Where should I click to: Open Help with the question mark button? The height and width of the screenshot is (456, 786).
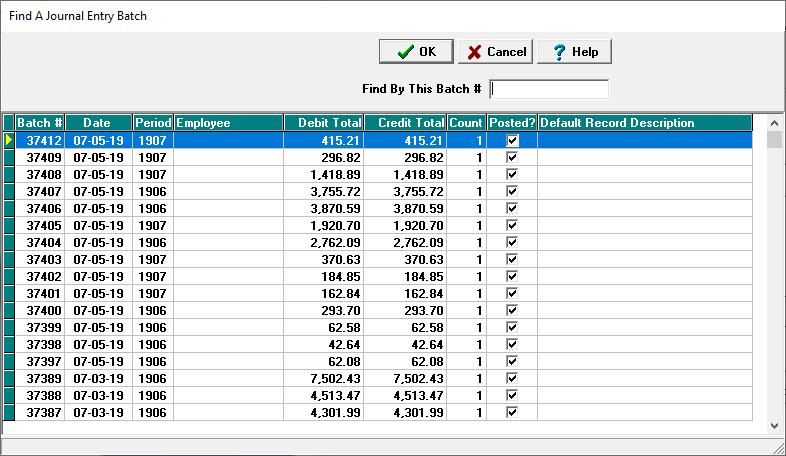pyautogui.click(x=574, y=52)
